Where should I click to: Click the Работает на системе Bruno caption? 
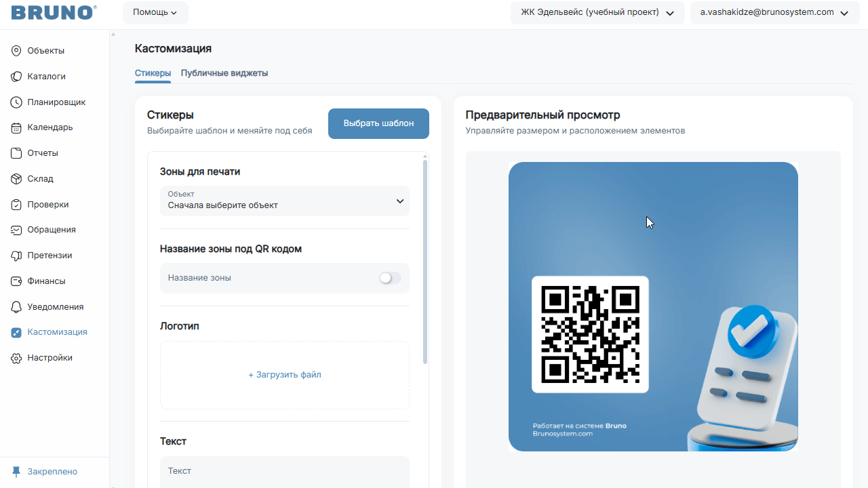(x=580, y=426)
